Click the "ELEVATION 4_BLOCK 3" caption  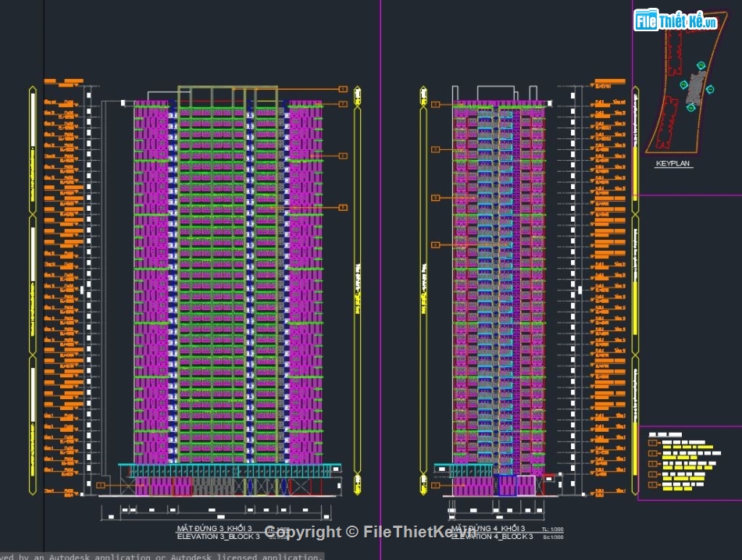coord(492,537)
